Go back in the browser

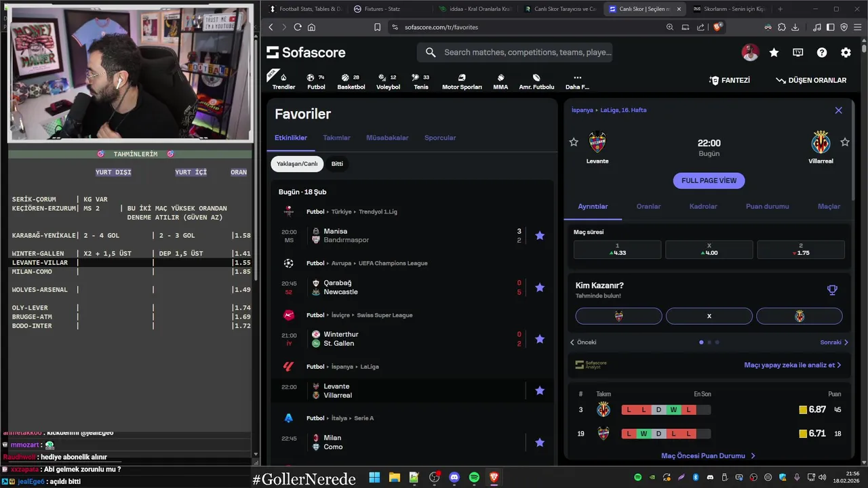[271, 27]
